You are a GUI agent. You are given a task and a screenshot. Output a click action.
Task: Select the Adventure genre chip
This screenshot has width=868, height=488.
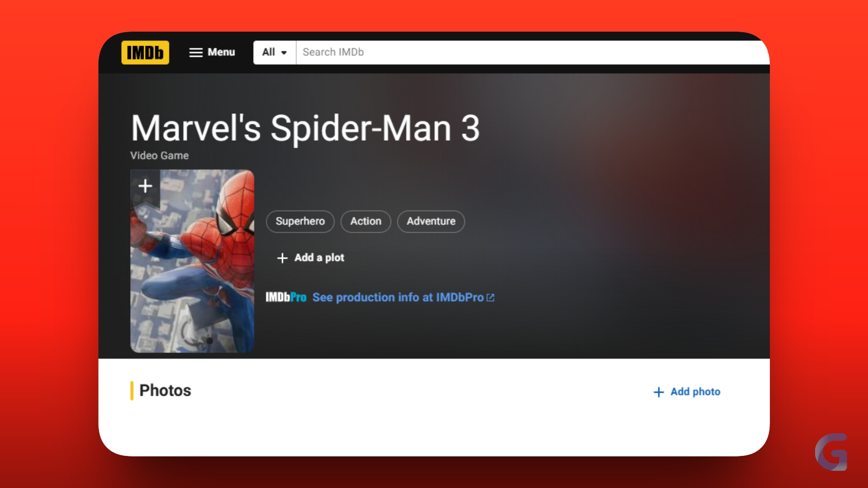431,221
